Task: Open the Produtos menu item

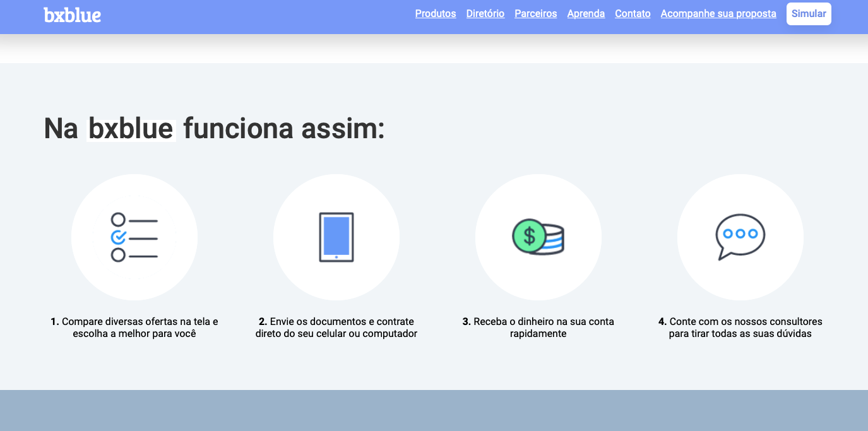Action: [436, 14]
